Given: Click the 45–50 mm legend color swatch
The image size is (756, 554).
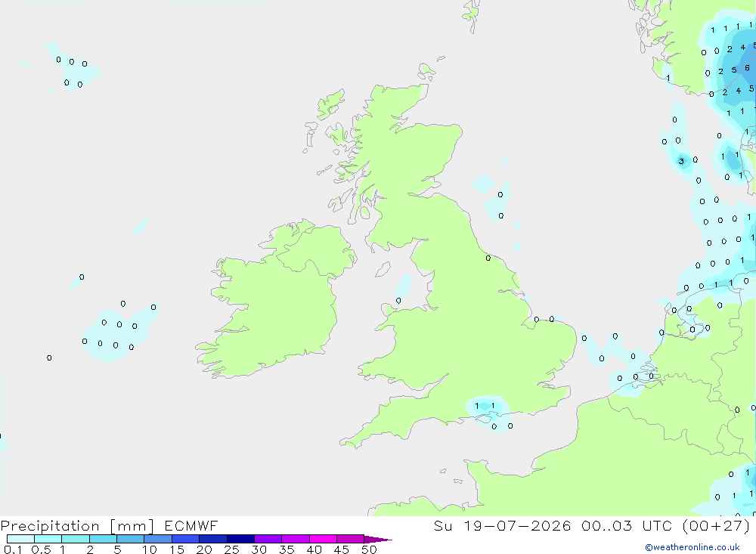Looking at the screenshot, I should click(x=351, y=539).
